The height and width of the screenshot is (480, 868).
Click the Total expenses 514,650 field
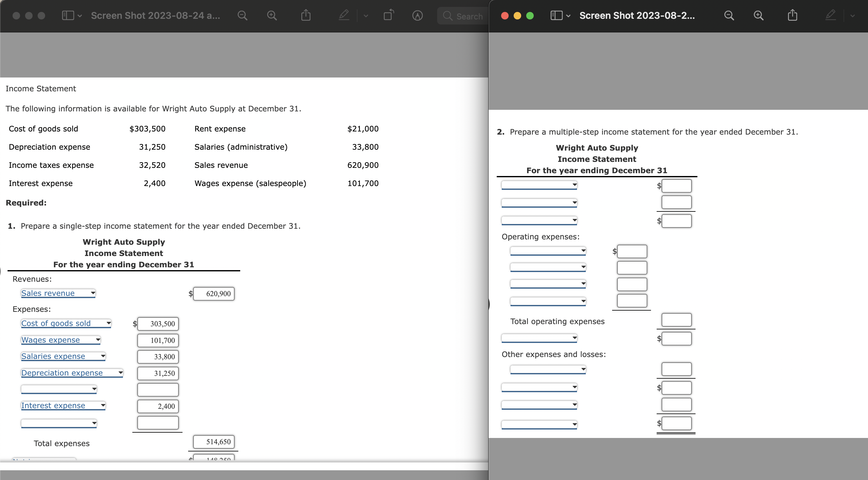[x=214, y=442]
